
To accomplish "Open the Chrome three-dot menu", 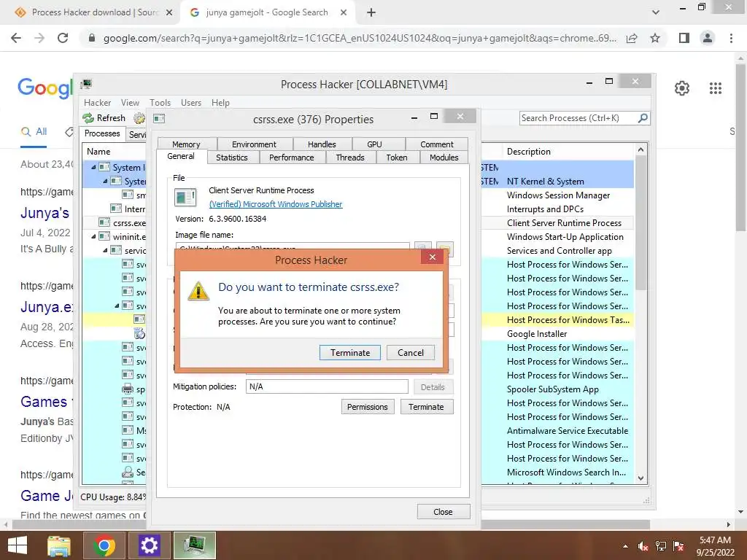I will tap(731, 38).
